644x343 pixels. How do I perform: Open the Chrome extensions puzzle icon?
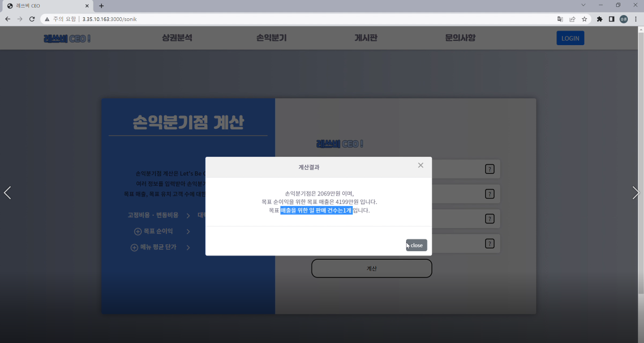coord(599,19)
